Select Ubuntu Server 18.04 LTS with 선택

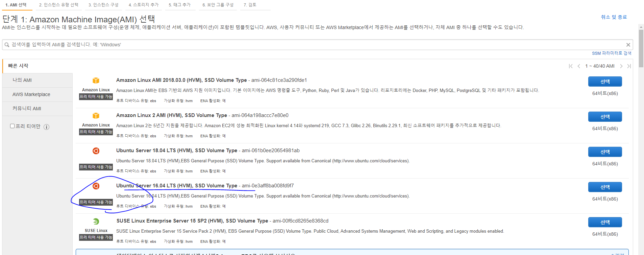pyautogui.click(x=605, y=152)
